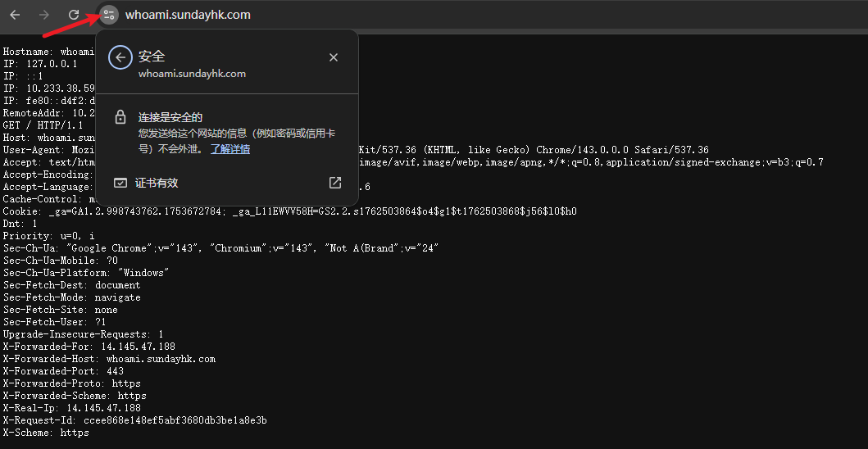The image size is (868, 449).
Task: Click the X-Request-Id header line
Action: (x=134, y=420)
